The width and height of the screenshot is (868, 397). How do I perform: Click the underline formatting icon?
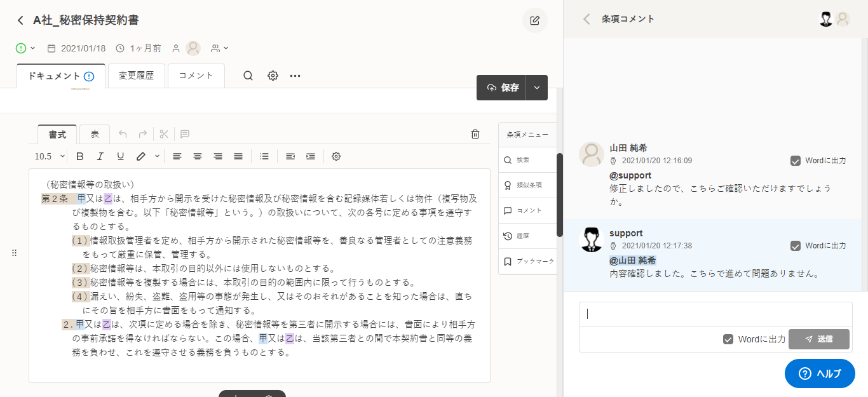click(120, 156)
